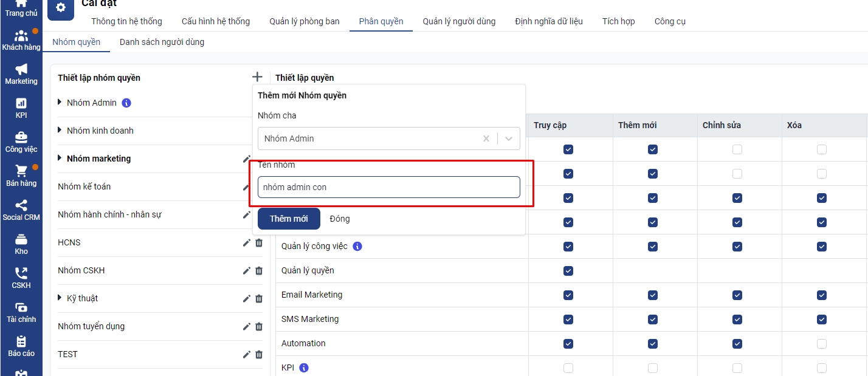Screen dimensions: 868x376
Task: Expand the Kỹ thuật group
Action: point(60,298)
